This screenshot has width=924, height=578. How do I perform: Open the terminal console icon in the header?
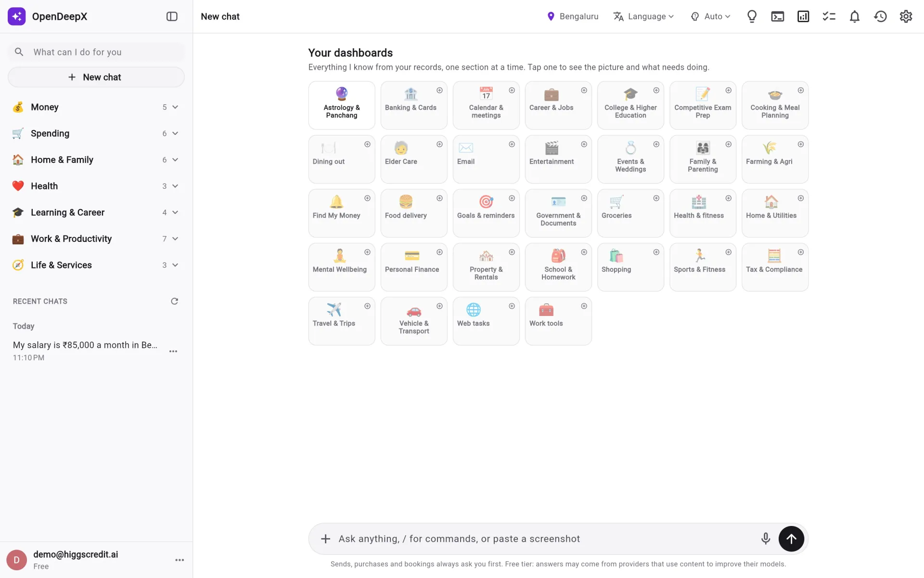click(x=778, y=16)
